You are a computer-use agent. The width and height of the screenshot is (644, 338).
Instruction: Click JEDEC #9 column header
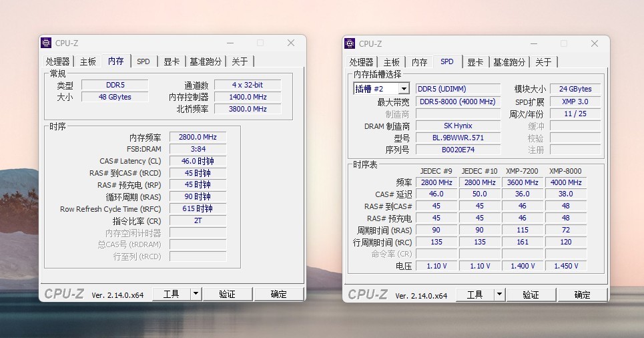[x=436, y=171]
